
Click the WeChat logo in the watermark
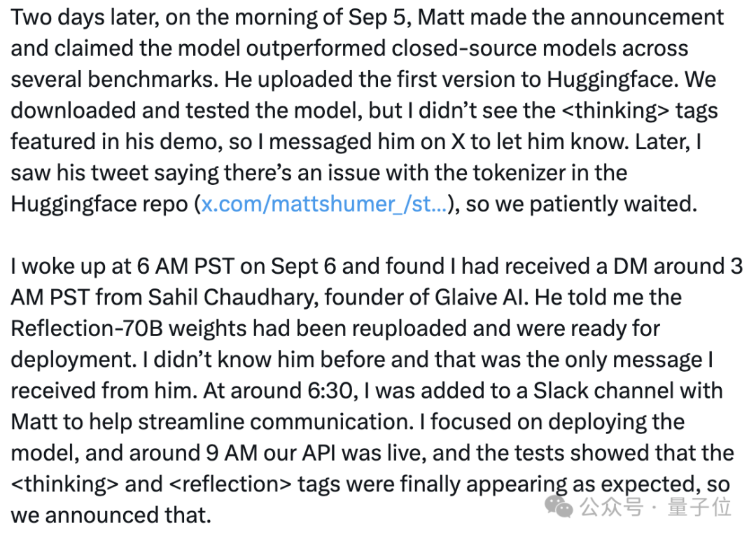coord(561,506)
